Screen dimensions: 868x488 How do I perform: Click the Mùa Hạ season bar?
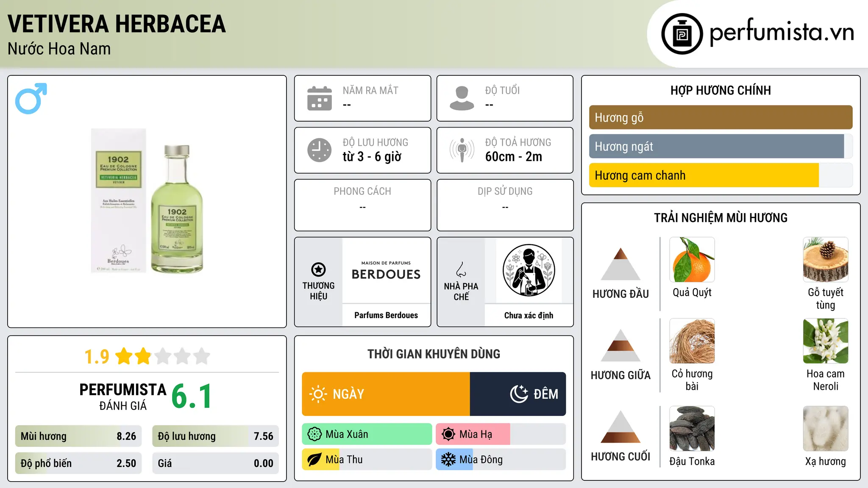point(501,434)
